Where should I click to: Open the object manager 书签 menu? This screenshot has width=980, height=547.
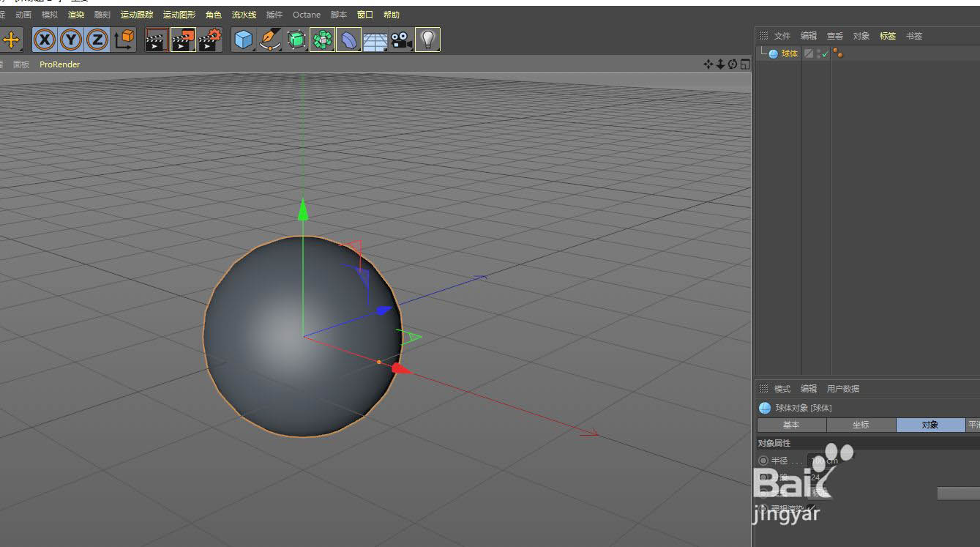(914, 36)
